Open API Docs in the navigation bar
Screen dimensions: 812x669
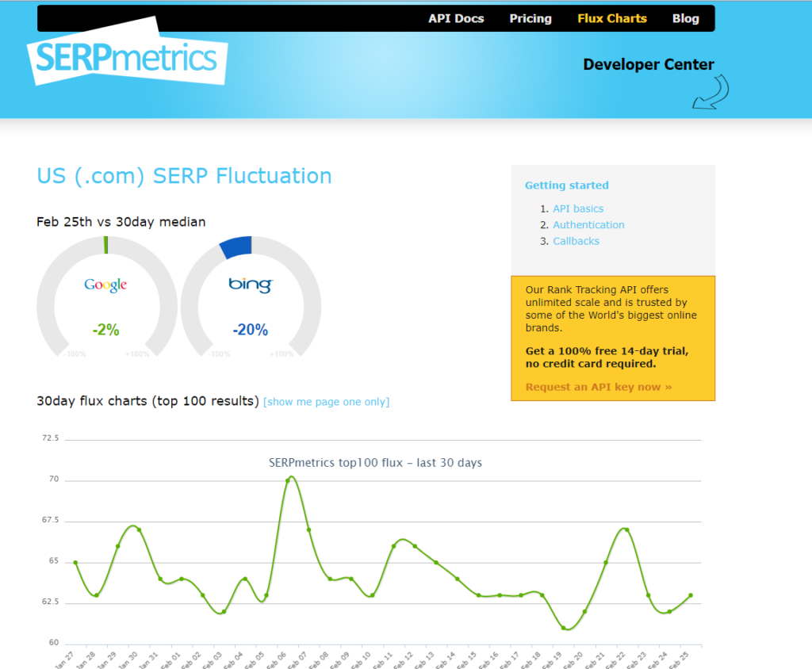[456, 19]
